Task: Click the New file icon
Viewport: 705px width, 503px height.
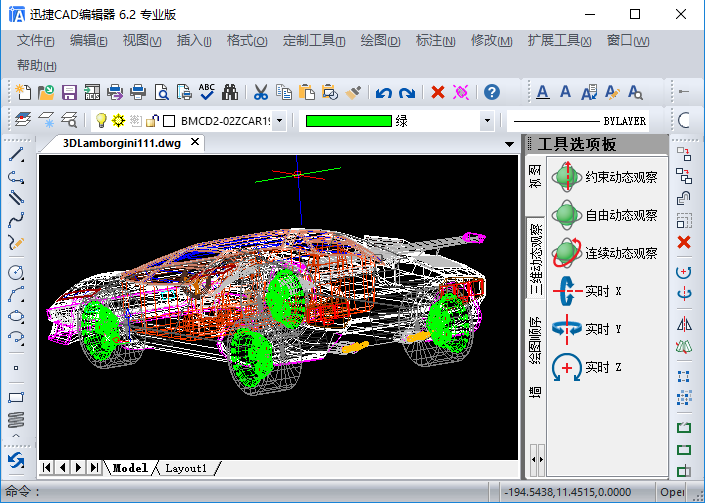Action: coord(23,92)
